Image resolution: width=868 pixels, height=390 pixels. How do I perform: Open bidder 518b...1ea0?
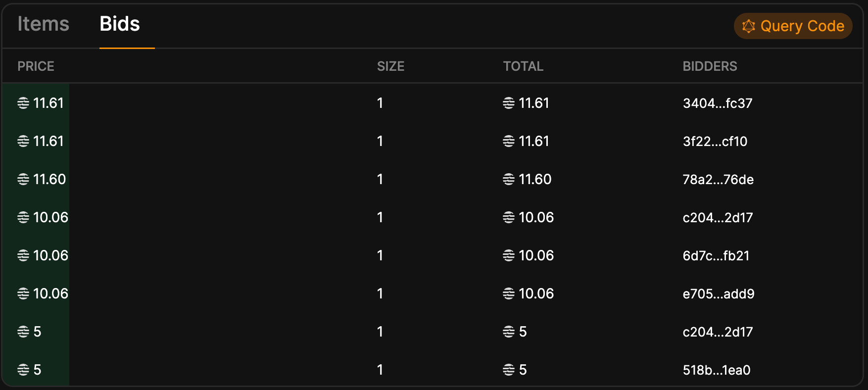[x=717, y=370]
